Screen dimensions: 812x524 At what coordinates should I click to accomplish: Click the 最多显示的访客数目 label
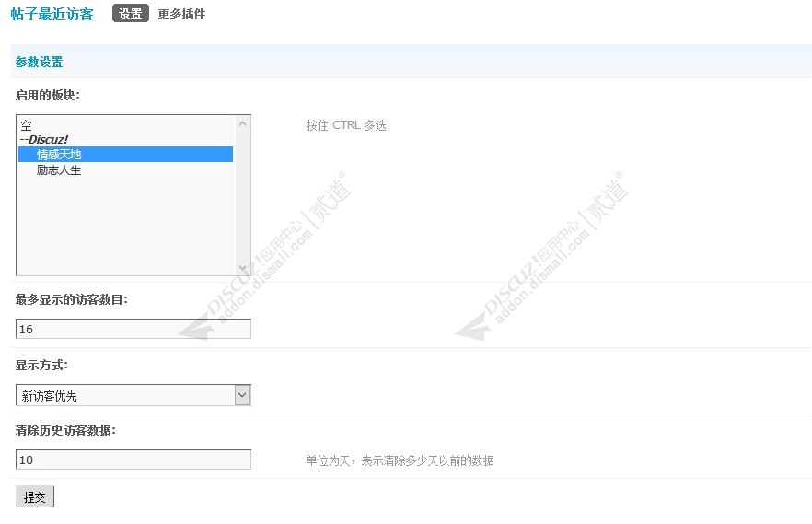[72, 299]
